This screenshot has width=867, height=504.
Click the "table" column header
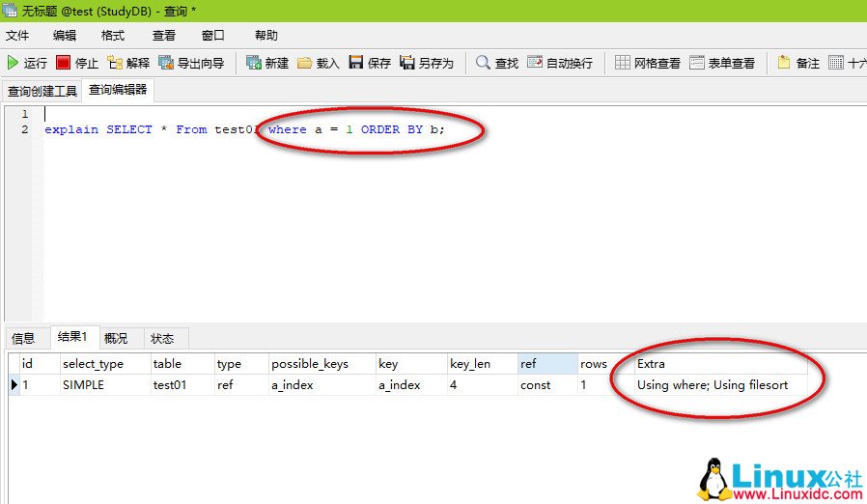182,363
